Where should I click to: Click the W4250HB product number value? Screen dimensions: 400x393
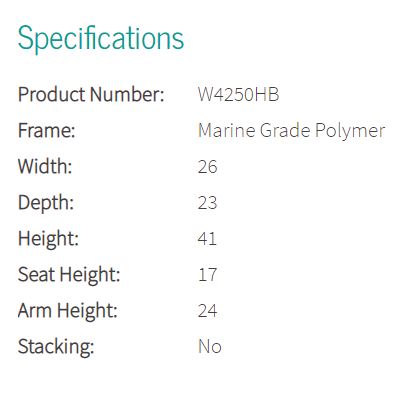coord(238,94)
